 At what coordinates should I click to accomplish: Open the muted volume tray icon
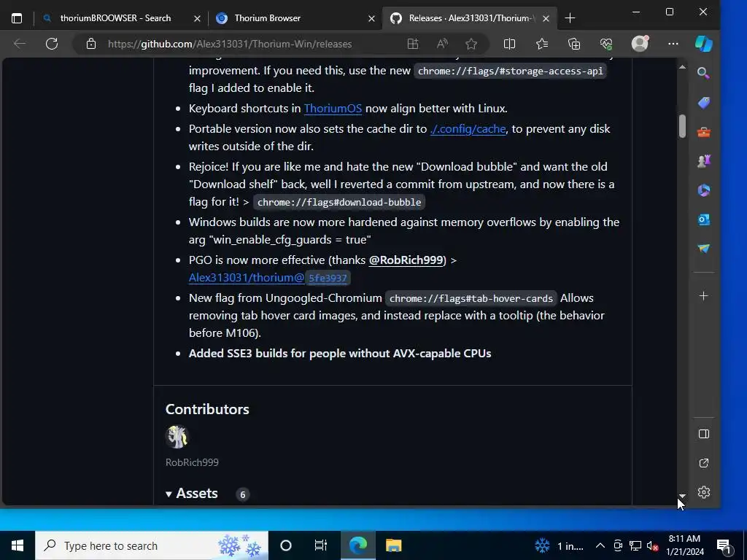click(652, 545)
